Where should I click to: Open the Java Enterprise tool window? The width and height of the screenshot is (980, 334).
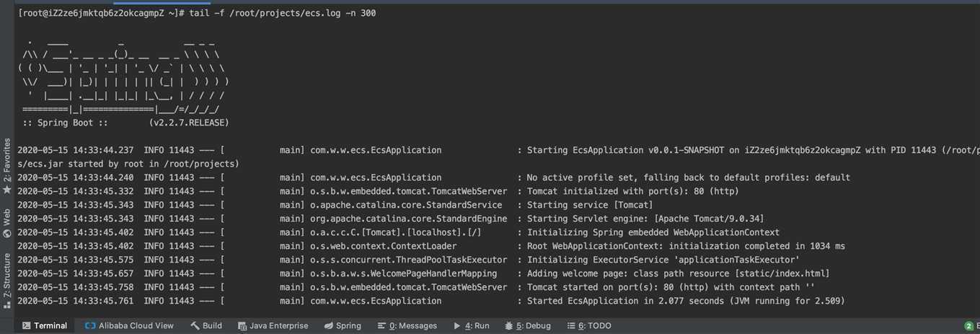click(273, 325)
